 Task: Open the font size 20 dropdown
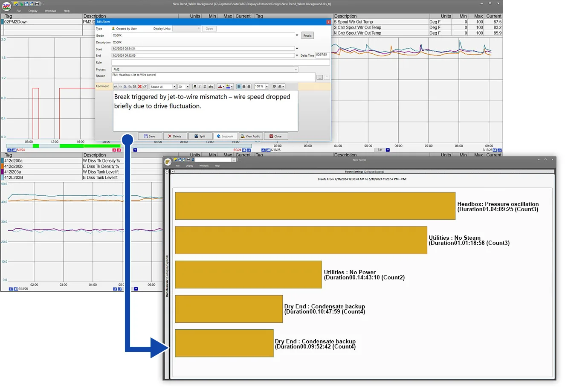pos(188,87)
